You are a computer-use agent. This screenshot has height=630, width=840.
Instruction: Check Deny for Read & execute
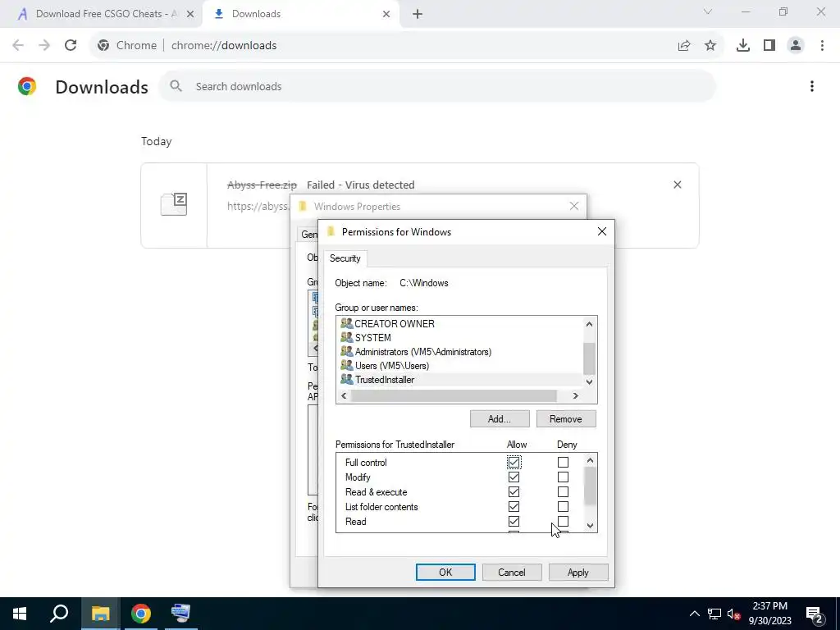pyautogui.click(x=563, y=492)
